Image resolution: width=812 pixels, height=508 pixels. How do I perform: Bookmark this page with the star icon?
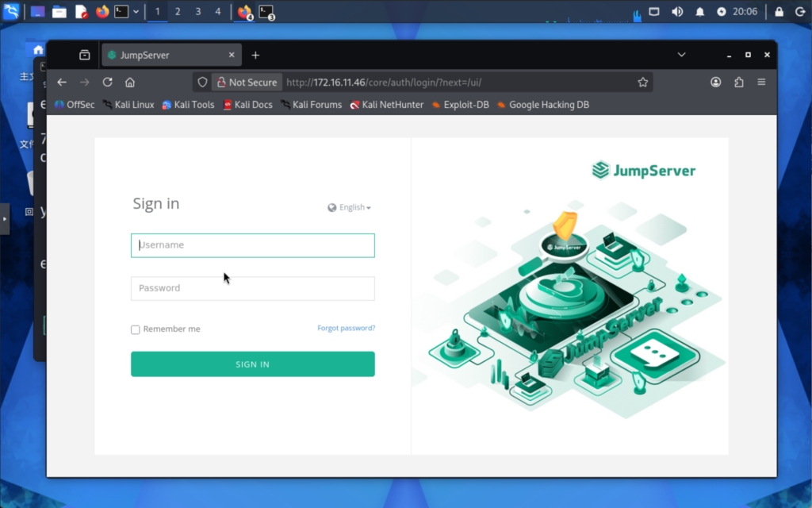click(643, 83)
